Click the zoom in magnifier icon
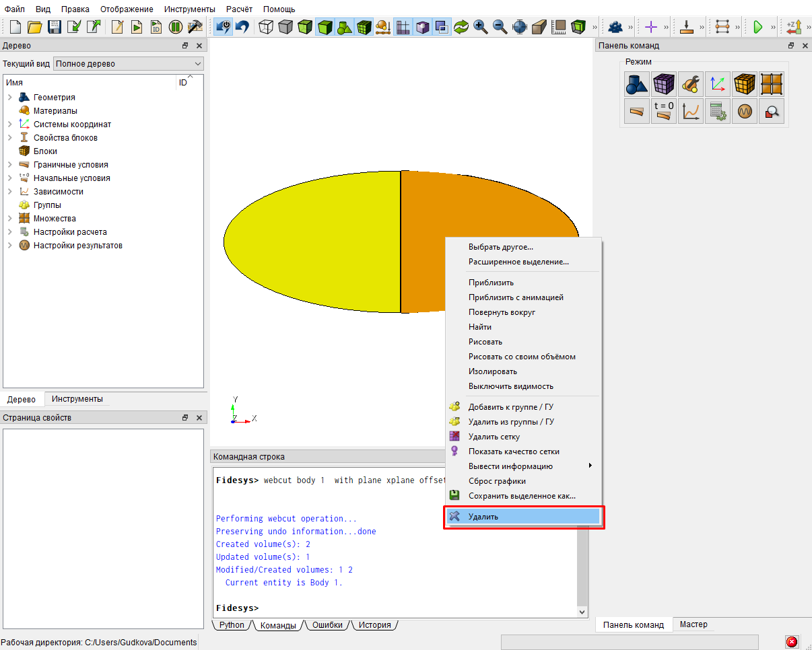 pyautogui.click(x=481, y=27)
